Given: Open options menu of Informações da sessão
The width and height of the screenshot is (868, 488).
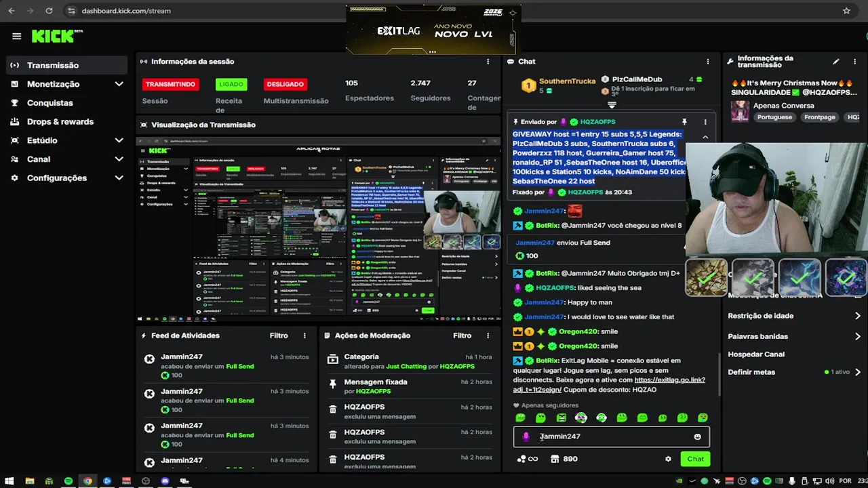Looking at the screenshot, I should (x=488, y=62).
